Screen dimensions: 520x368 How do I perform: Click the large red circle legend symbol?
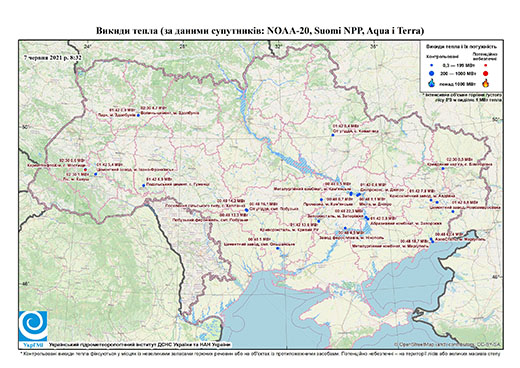pos(485,74)
